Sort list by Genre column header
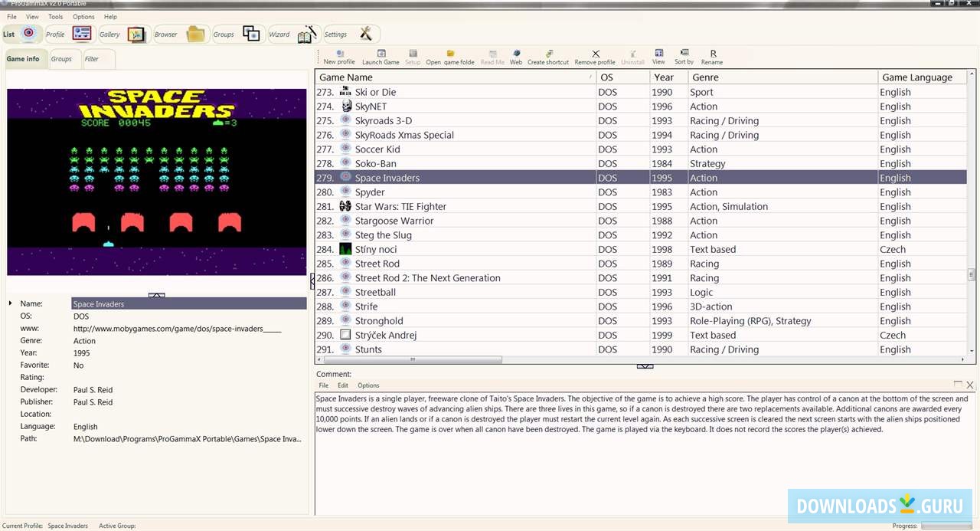The image size is (980, 531). [781, 77]
